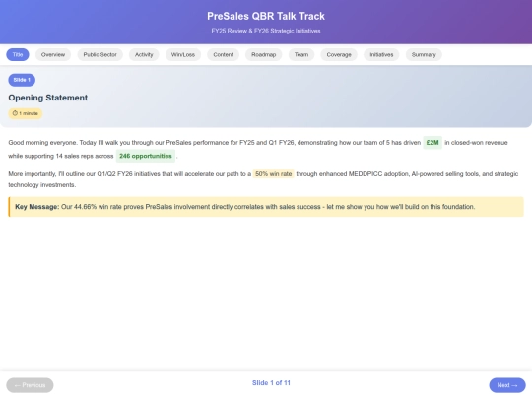Show the Roadmap tab

[x=264, y=54]
